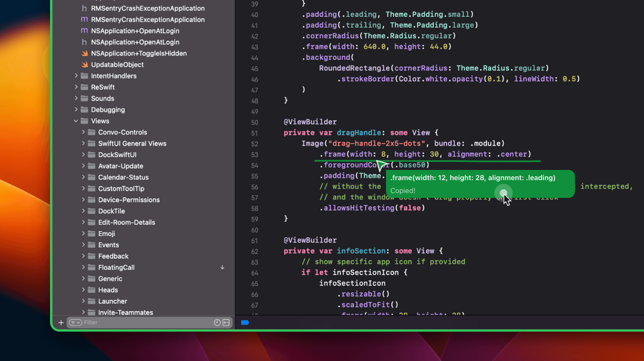Expand the Sounds folder
644x361 pixels.
(76, 98)
